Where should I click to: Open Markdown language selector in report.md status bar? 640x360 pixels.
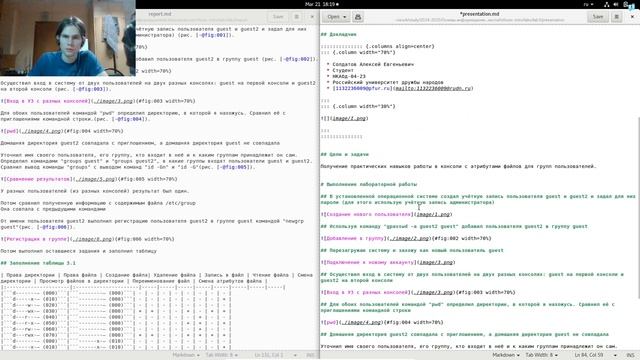coord(186,355)
